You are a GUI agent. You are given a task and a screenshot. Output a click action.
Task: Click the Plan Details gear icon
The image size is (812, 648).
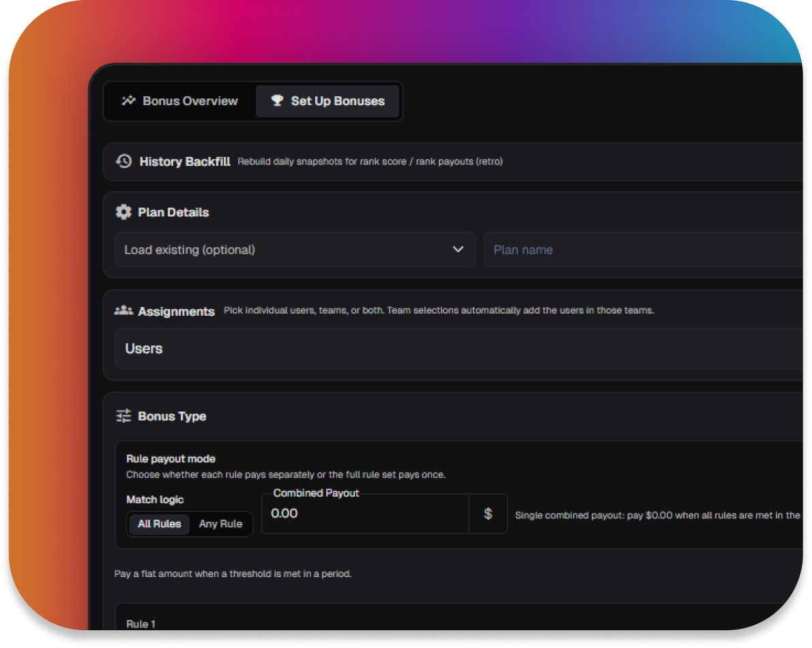(124, 212)
